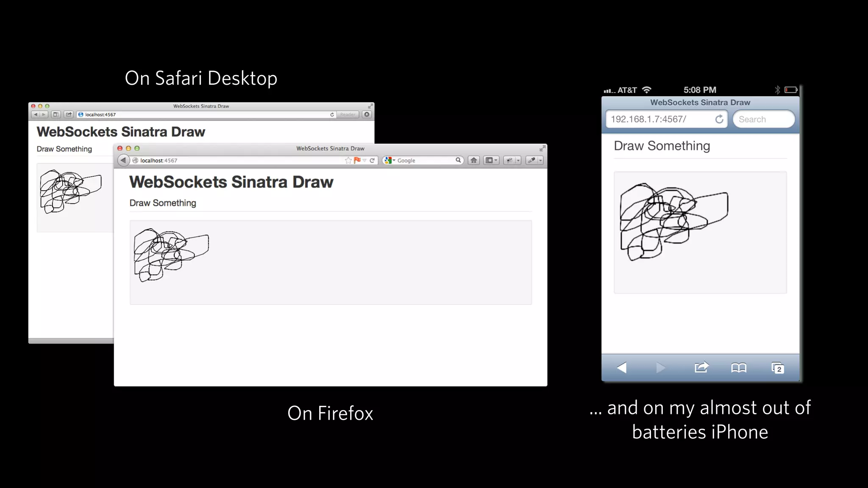
Task: Tap the AT&T carrier label on the iPhone
Action: click(627, 90)
